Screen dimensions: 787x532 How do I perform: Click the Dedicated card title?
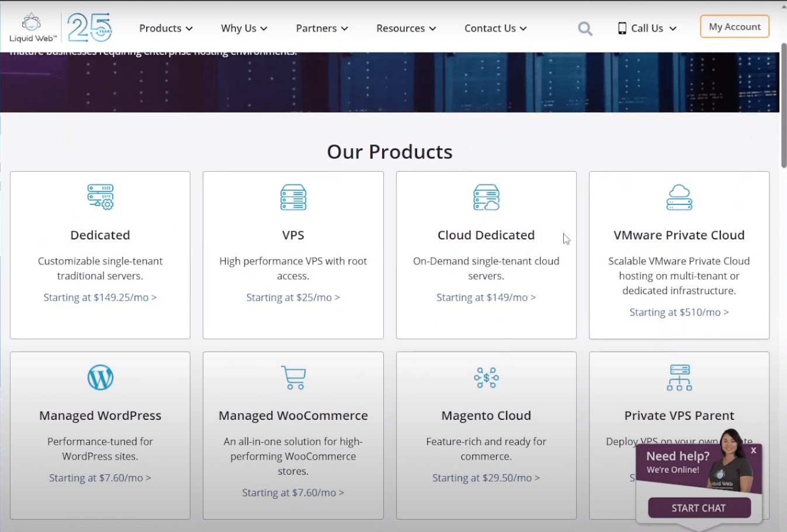(x=100, y=235)
